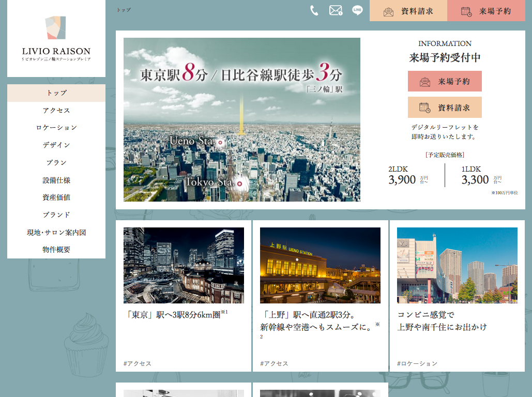Click 資料請求 button in Information panel
This screenshot has width=532, height=397.
point(445,108)
